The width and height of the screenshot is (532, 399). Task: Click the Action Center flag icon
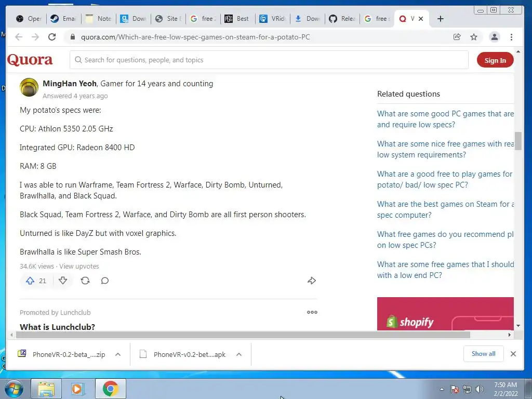click(x=454, y=389)
